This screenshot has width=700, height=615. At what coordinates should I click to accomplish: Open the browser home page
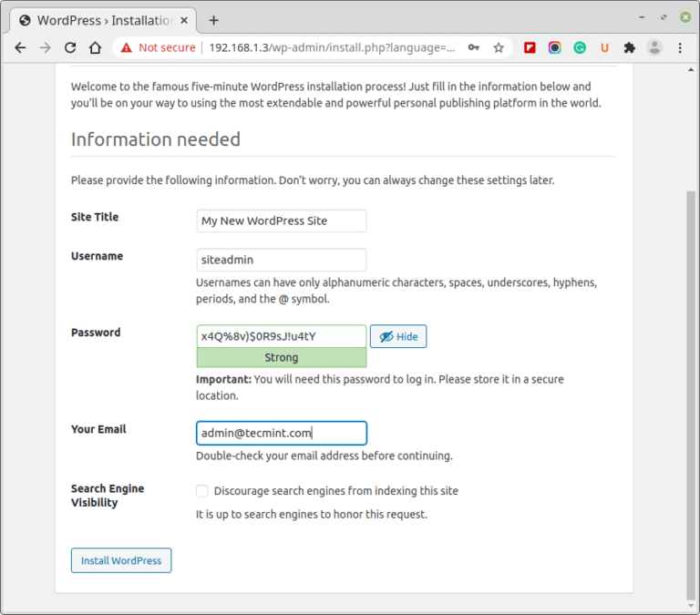(x=95, y=47)
